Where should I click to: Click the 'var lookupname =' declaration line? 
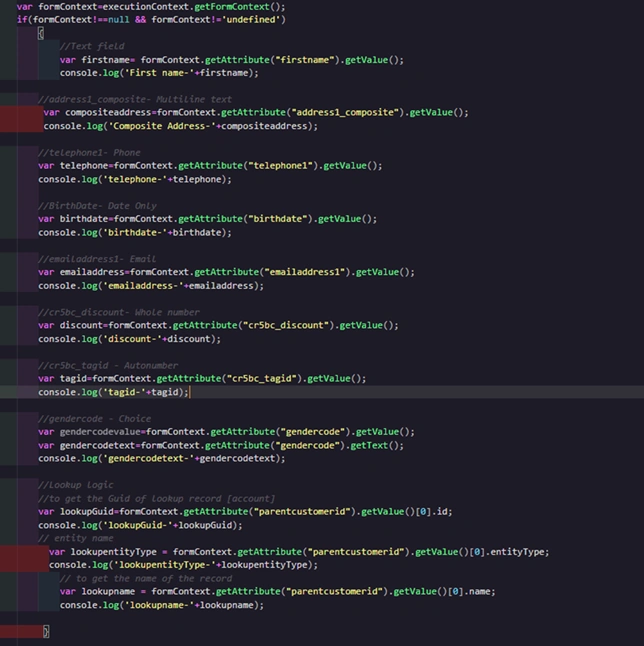(x=277, y=592)
